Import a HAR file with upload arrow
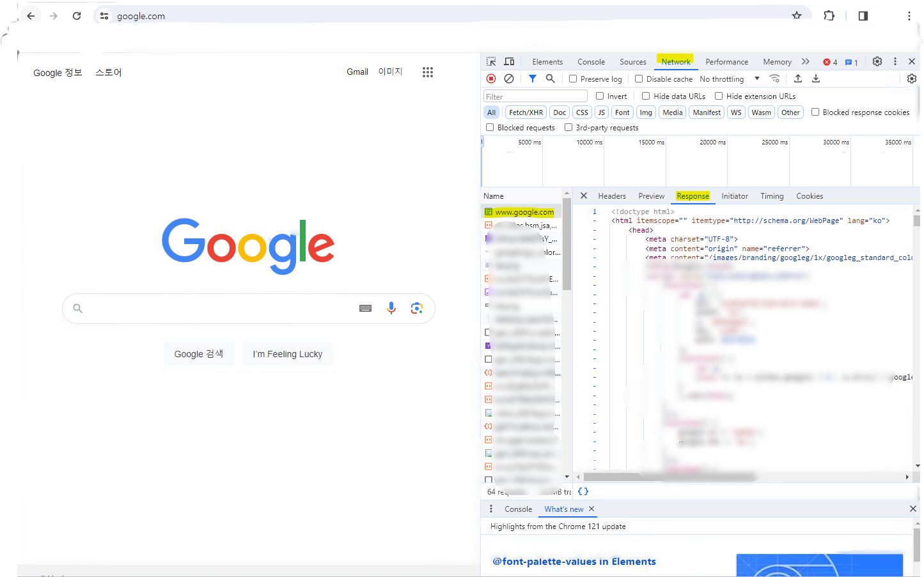The width and height of the screenshot is (924, 577). pos(798,79)
